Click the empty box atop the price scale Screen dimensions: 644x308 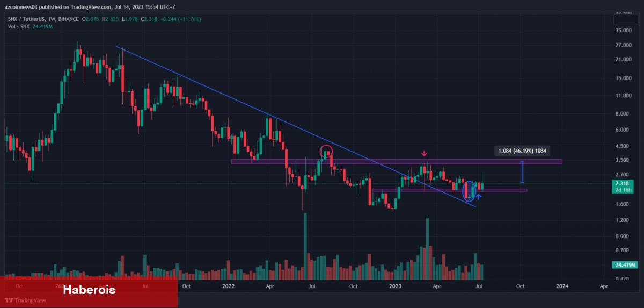(x=626, y=20)
